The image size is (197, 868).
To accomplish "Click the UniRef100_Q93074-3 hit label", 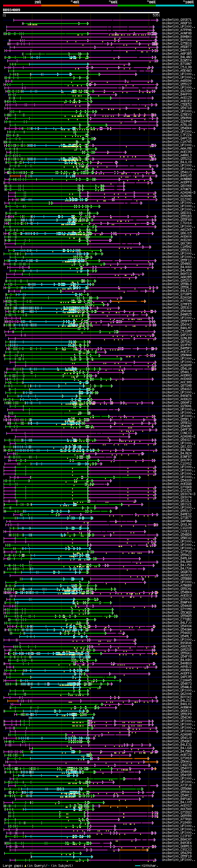I will click(x=179, y=494).
